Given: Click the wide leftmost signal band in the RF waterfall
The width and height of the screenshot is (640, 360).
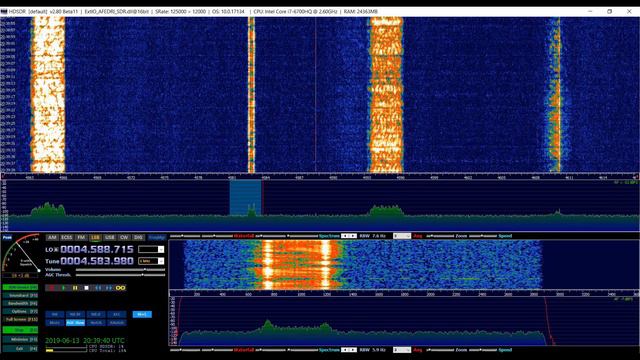Looking at the screenshot, I should coord(48,94).
